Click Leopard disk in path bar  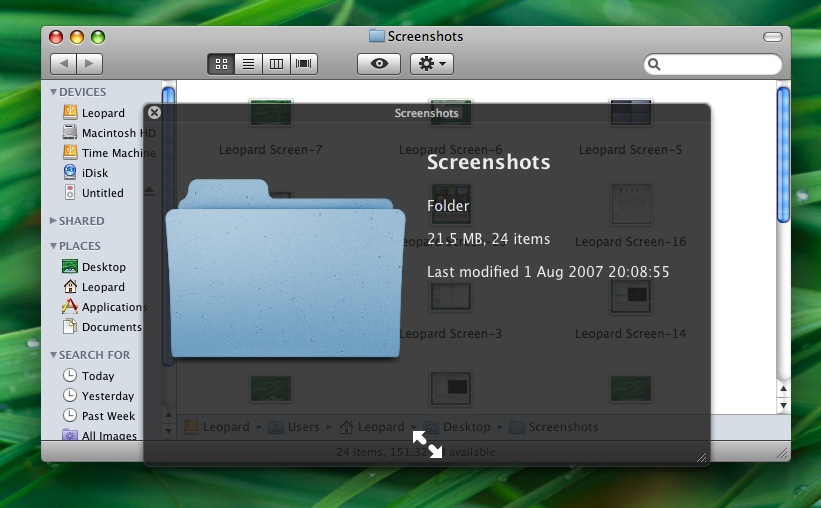click(x=217, y=427)
